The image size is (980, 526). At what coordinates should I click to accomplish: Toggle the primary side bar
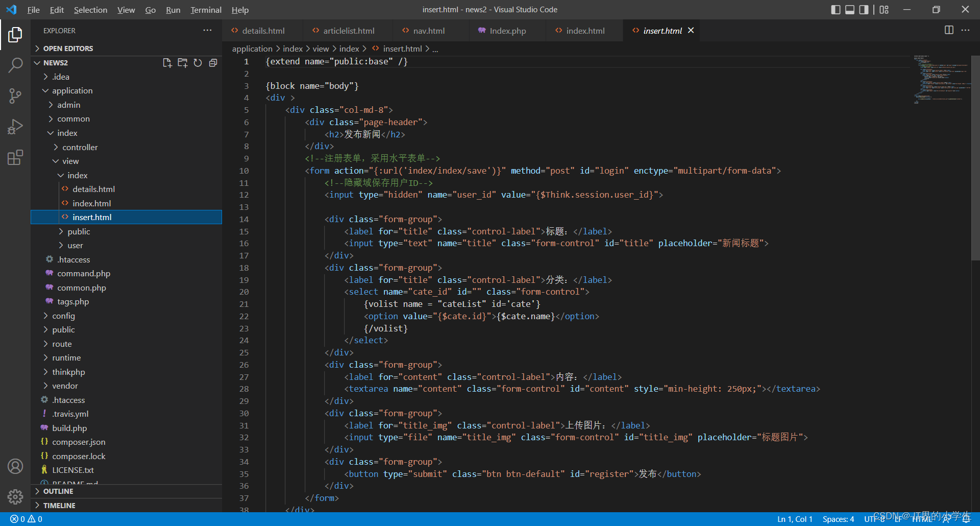click(836, 10)
